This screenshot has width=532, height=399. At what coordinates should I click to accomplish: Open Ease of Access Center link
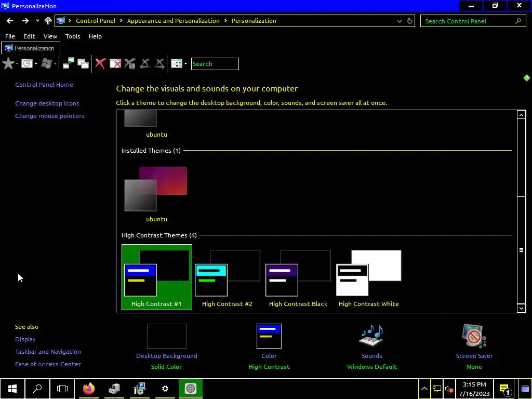tap(48, 364)
